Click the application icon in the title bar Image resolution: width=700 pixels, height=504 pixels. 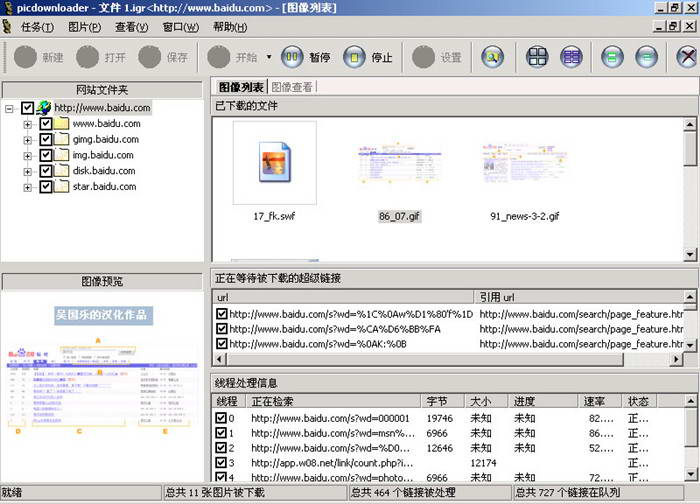(x=8, y=8)
